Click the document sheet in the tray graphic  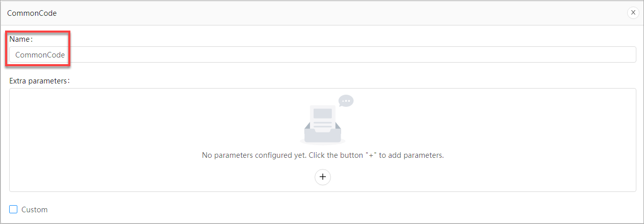tap(322, 117)
